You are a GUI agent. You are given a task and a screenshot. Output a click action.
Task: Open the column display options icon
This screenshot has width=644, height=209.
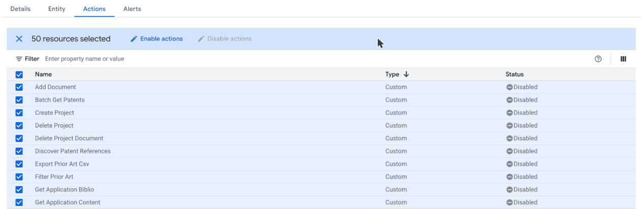(x=623, y=59)
